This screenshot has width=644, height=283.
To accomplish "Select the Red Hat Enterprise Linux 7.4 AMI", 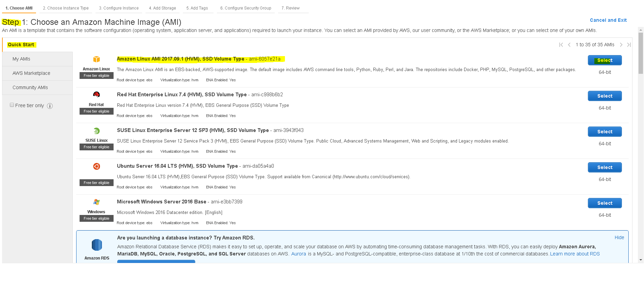I will click(x=605, y=96).
